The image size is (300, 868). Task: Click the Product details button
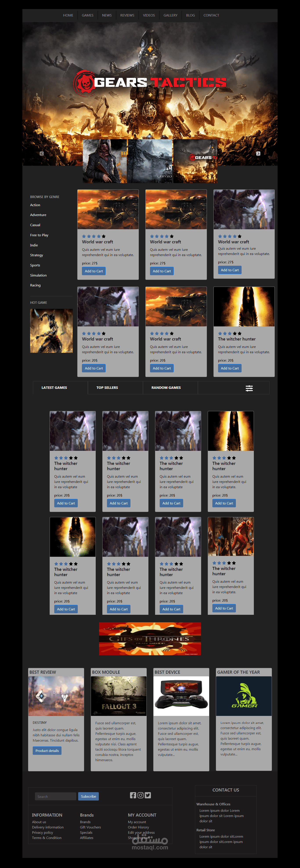tap(47, 751)
